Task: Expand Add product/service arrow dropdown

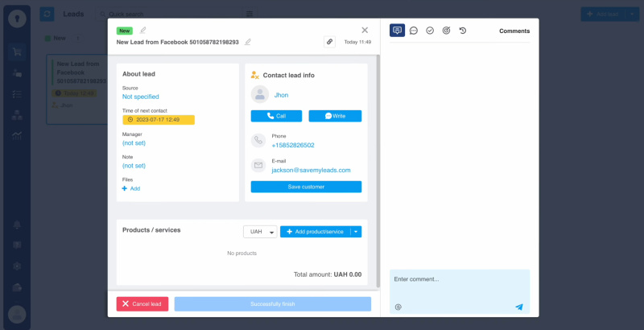Action: click(356, 232)
